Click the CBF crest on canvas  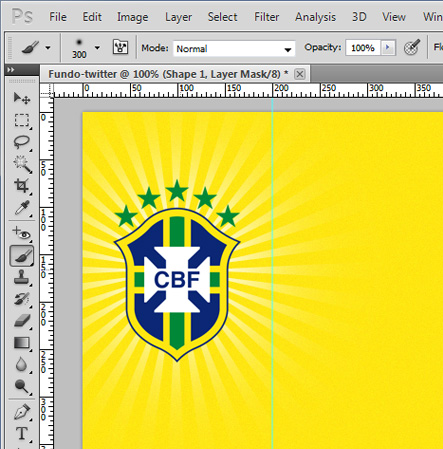pos(177,271)
